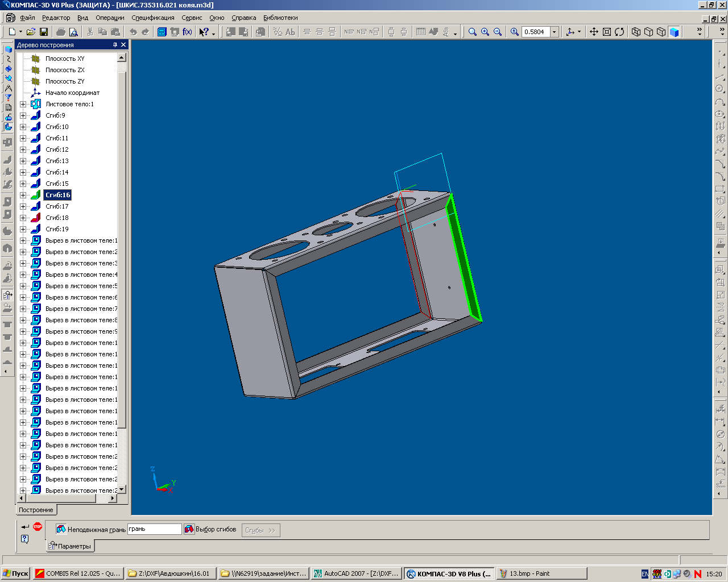728x582 pixels.
Task: Confirm the operation with enter arrow icon
Action: 25,526
